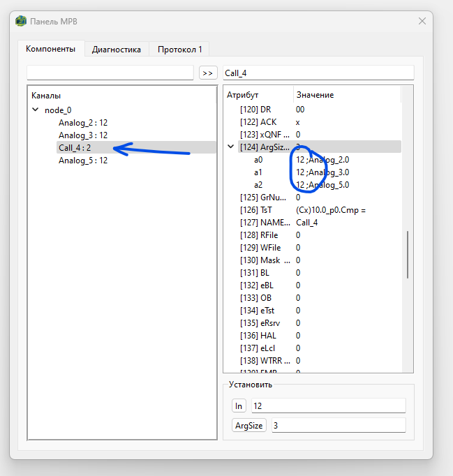Select the [126] TsT attribute row

(320, 210)
